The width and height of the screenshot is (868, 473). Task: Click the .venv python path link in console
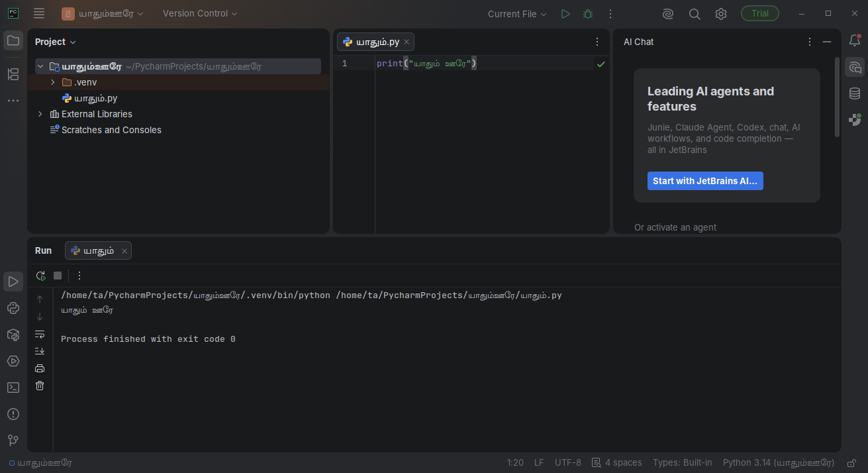point(195,295)
